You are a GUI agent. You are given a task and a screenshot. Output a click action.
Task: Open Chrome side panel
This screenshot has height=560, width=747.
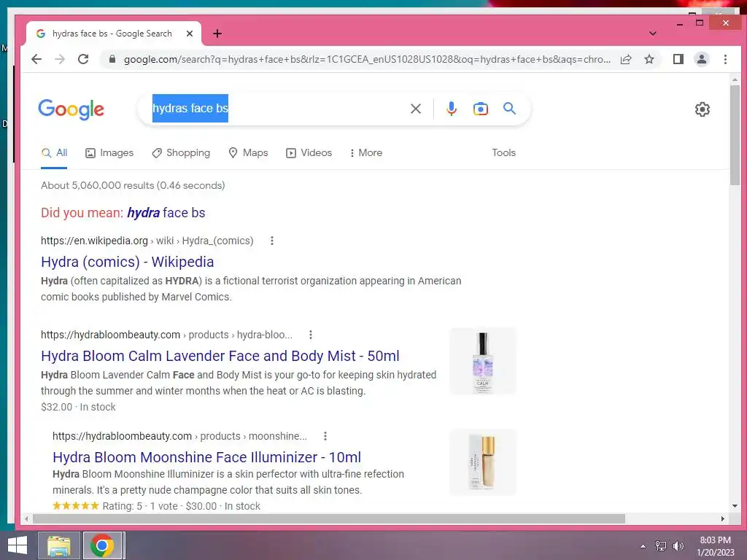coord(678,59)
